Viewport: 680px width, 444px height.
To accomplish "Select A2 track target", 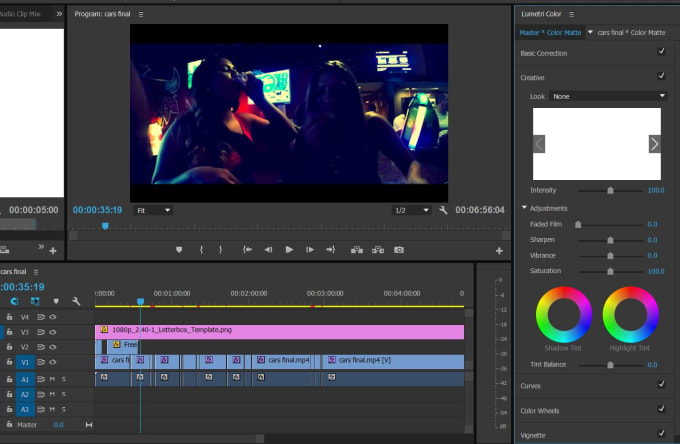I will click(25, 394).
